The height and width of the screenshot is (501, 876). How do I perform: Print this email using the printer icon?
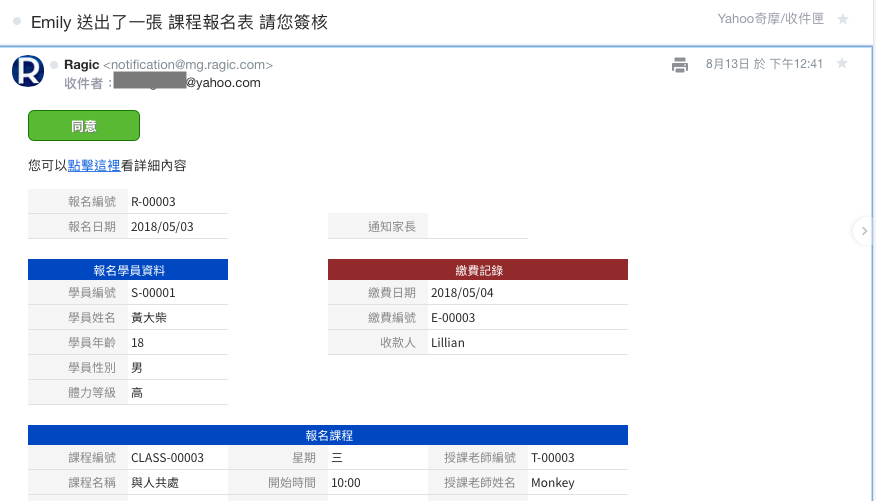point(680,65)
